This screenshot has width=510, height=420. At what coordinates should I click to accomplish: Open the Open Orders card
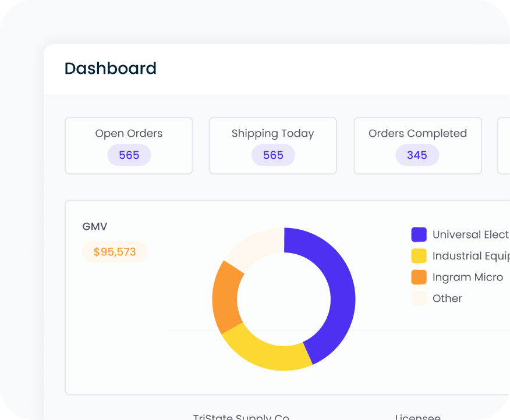[129, 145]
